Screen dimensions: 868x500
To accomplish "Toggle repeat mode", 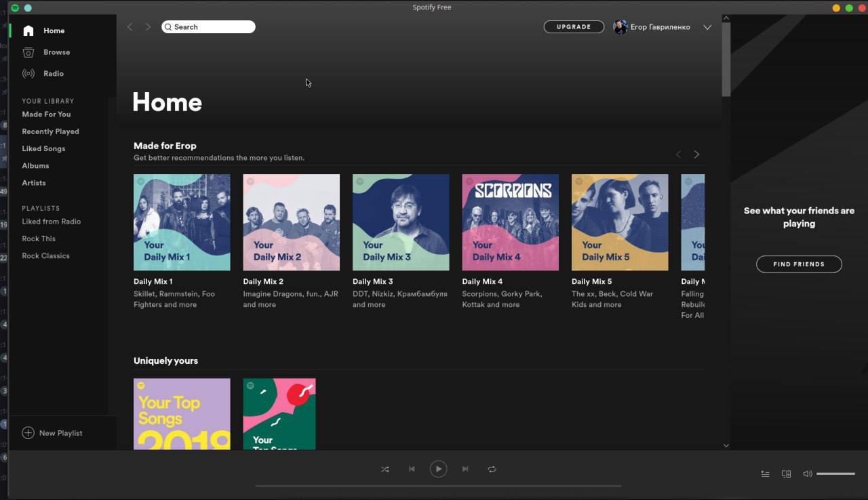I will 492,469.
